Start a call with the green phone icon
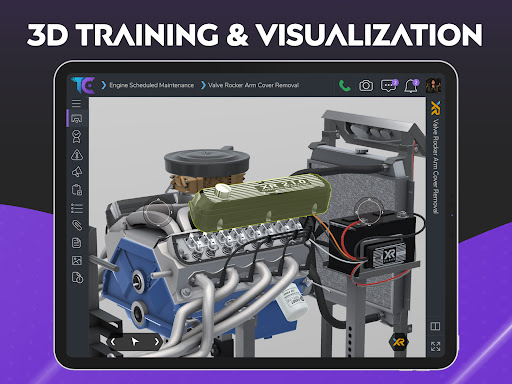This screenshot has height=384, width=512. [345, 86]
